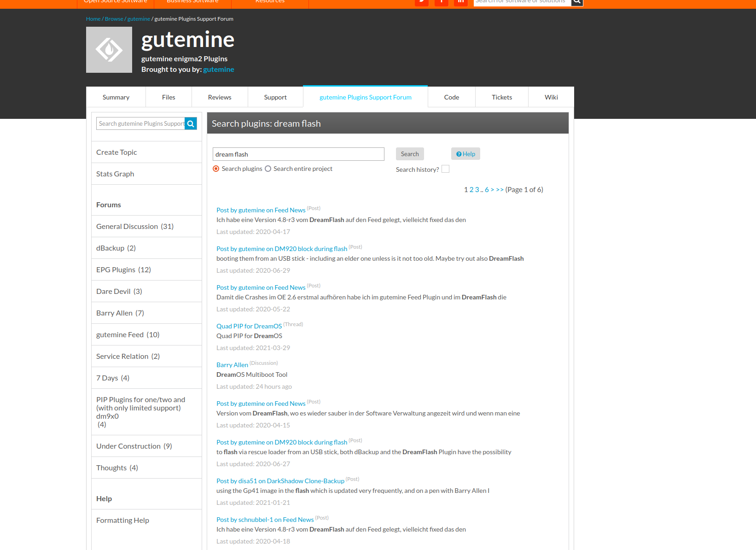
Task: Open Help with the question mark icon
Action: [465, 154]
